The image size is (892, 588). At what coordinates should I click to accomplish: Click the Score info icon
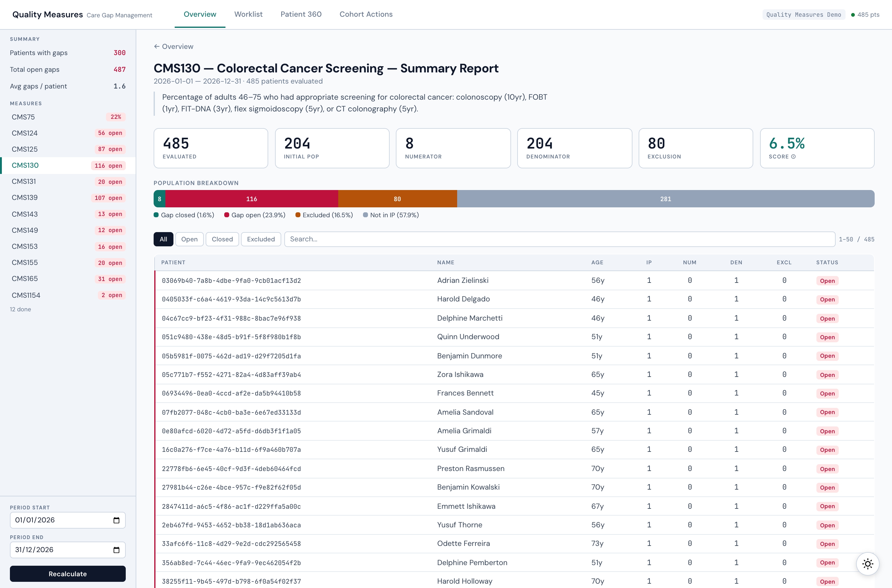(793, 157)
